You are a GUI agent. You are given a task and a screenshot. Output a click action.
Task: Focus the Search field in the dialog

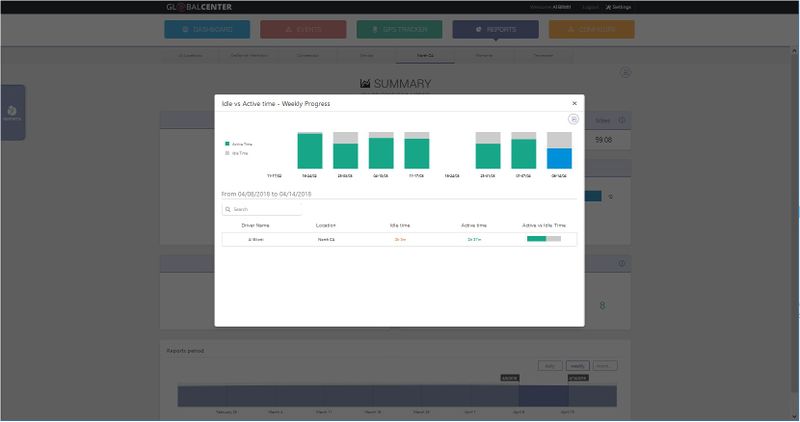[x=262, y=209]
